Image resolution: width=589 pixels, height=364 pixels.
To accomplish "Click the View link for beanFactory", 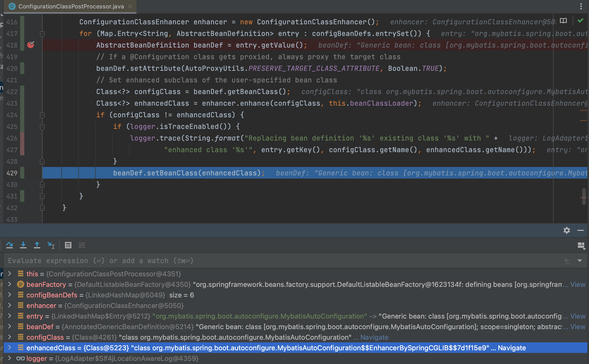I will click(x=578, y=284).
